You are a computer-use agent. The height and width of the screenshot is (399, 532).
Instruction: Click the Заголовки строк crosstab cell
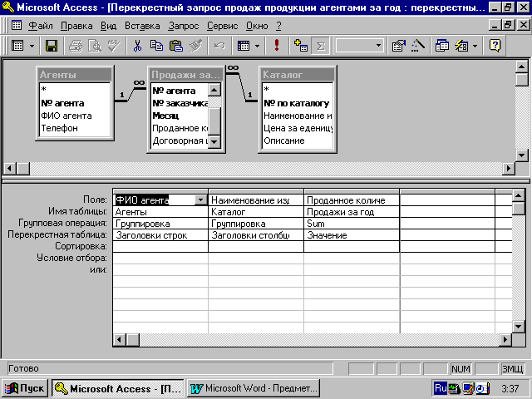click(x=160, y=235)
